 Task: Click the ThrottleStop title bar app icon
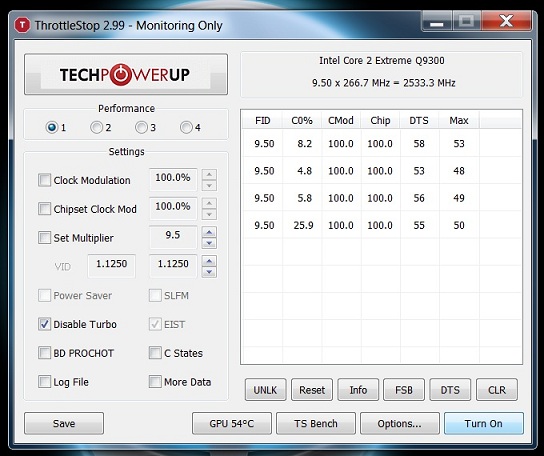23,25
